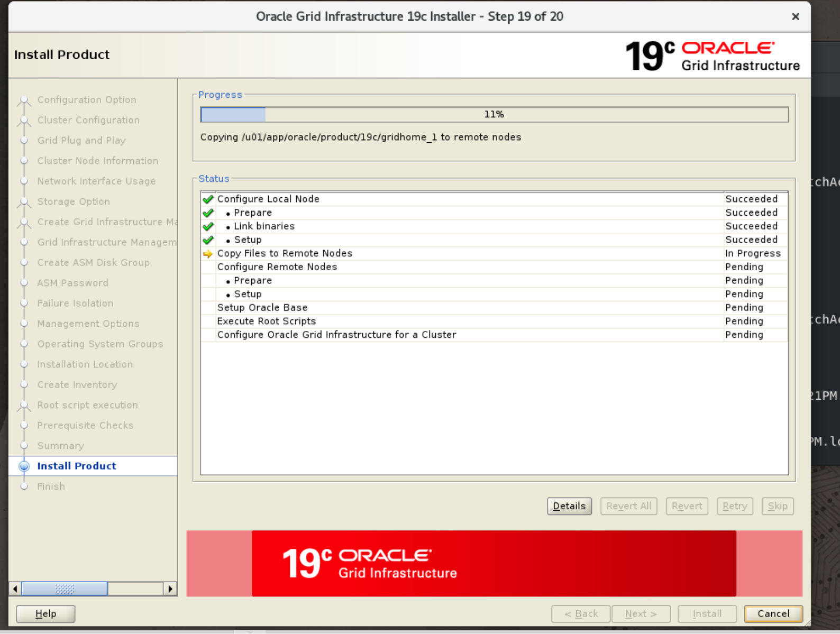Click the Oracle 19c Grid Infrastructure header logo

point(713,56)
